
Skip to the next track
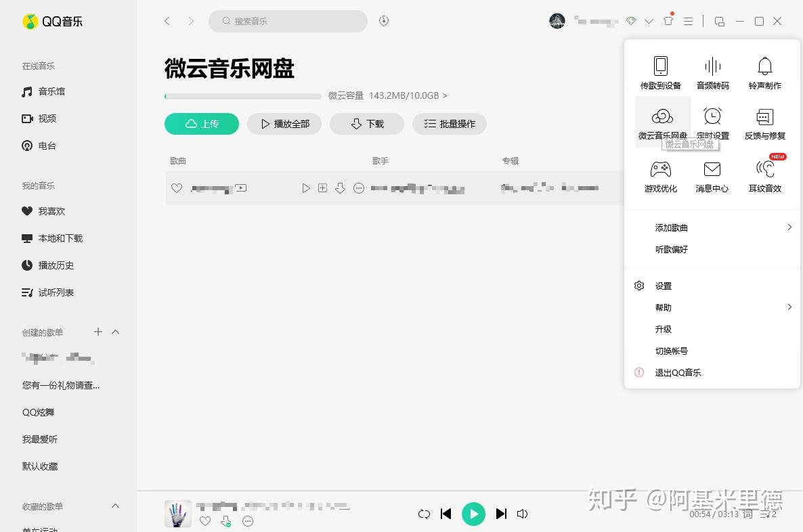501,514
